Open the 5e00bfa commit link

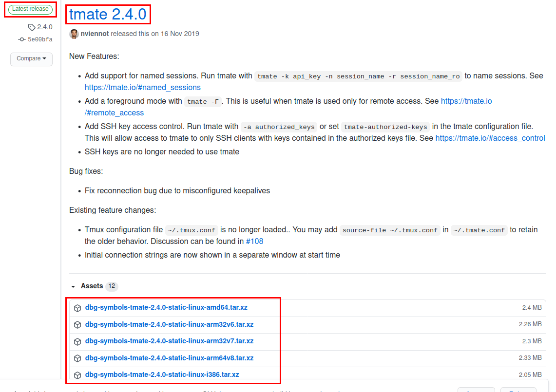40,39
